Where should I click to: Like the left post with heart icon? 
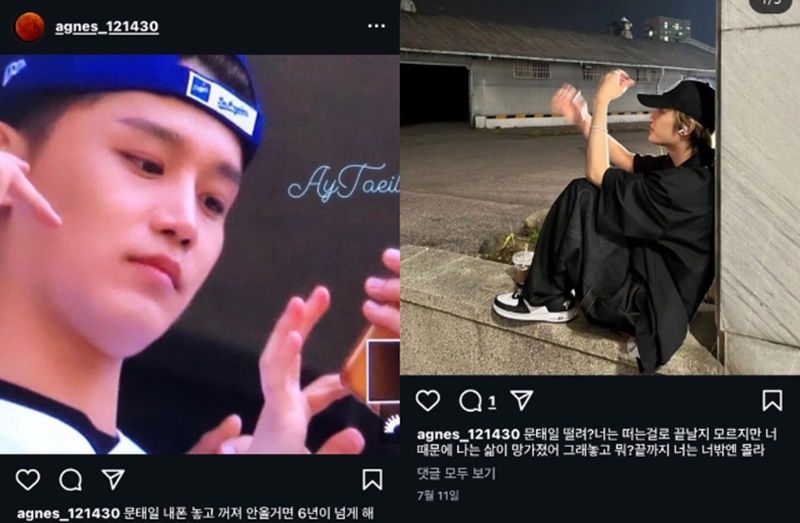pos(28,480)
